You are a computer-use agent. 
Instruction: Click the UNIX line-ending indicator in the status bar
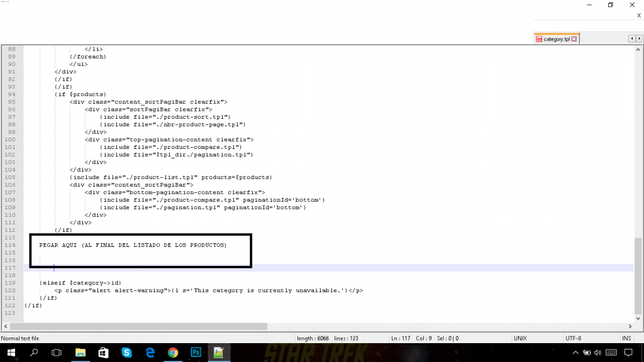tap(520, 338)
